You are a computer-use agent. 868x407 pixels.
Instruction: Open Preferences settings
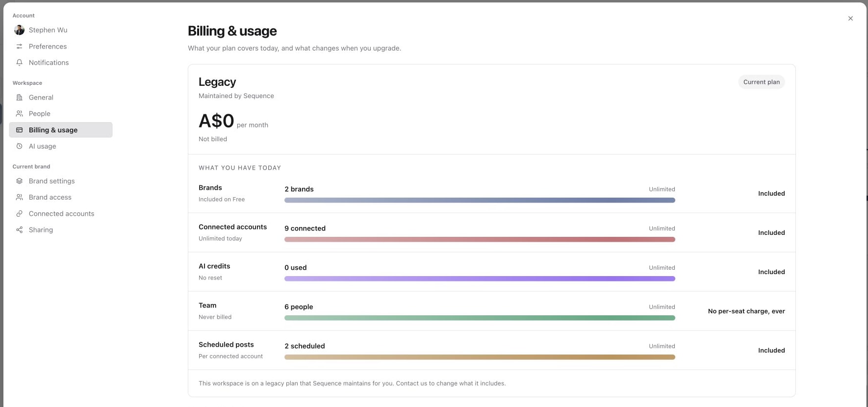pyautogui.click(x=61, y=46)
